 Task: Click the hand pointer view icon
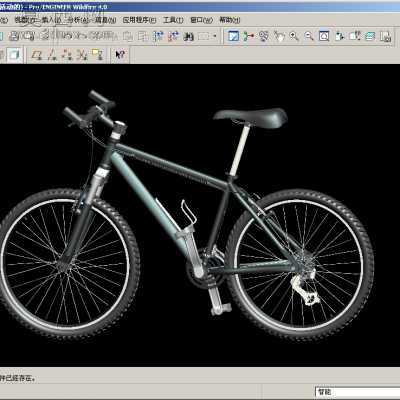pos(279,36)
